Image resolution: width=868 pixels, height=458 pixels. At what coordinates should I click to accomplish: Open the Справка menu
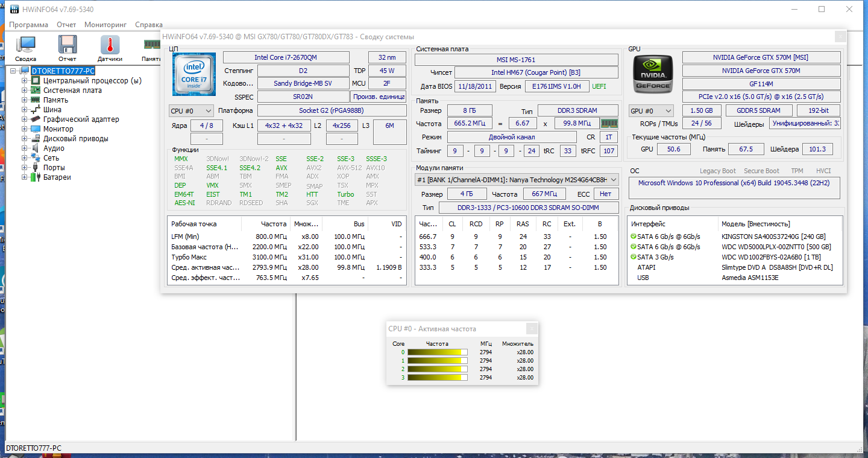click(148, 25)
